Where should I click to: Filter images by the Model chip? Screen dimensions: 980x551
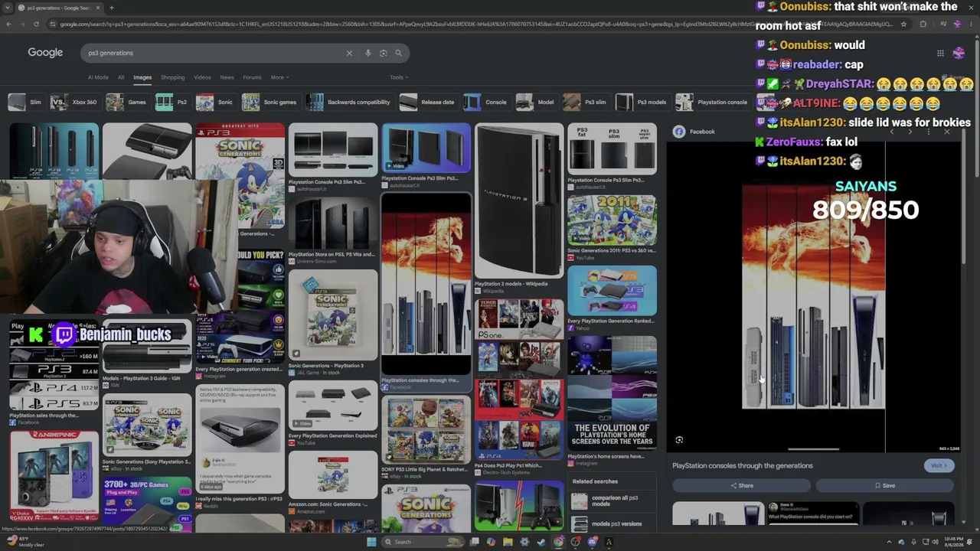tap(536, 102)
